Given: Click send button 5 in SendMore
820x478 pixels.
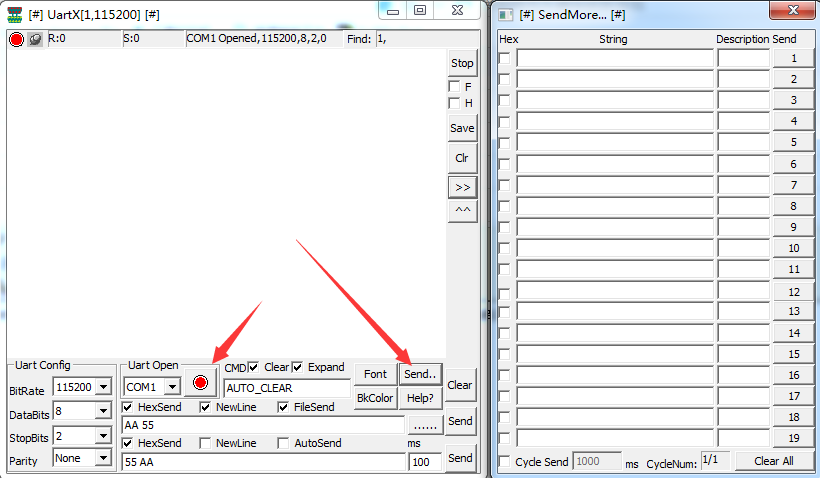Looking at the screenshot, I should (x=793, y=142).
